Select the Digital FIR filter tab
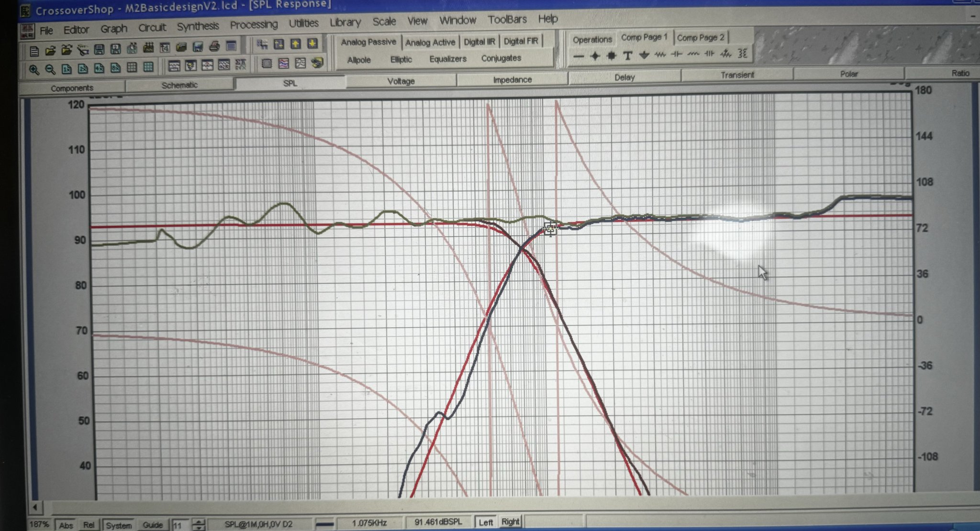The image size is (980, 531). click(521, 41)
